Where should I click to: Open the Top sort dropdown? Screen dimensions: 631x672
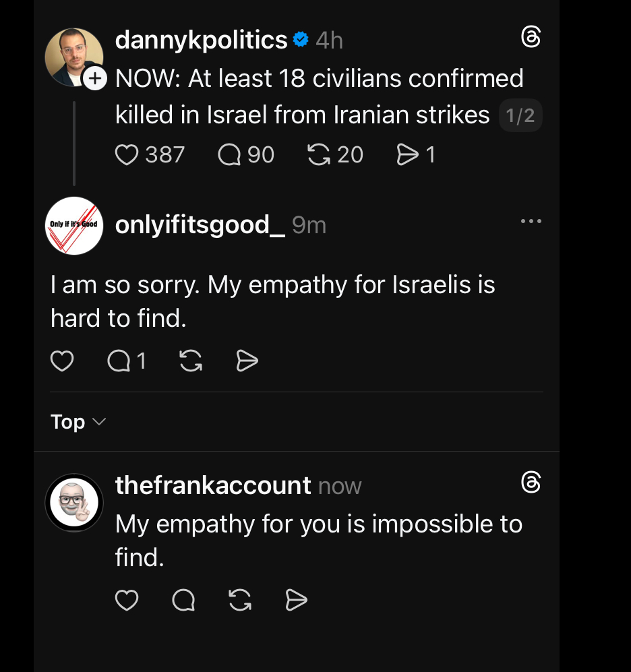pos(78,422)
